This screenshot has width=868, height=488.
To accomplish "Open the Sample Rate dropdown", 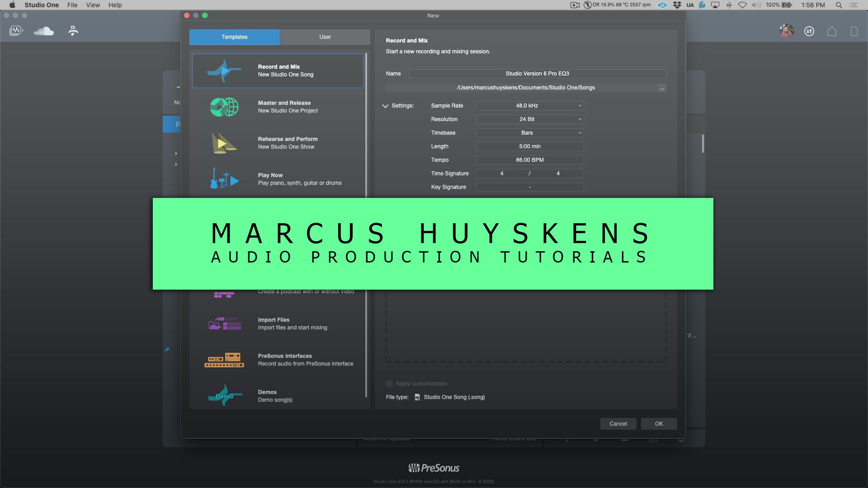I will tap(530, 106).
